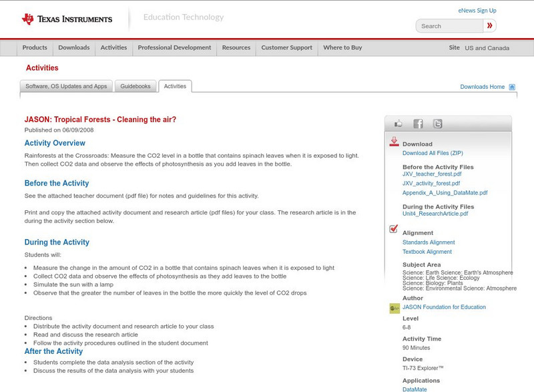This screenshot has height=392, width=534.
Task: Click the thumbs-up like icon
Action: tap(398, 124)
